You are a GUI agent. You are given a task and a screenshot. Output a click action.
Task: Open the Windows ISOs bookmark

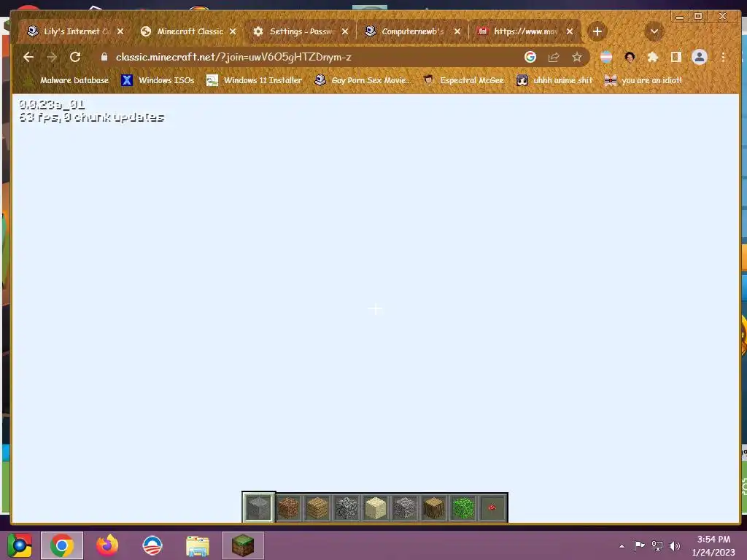tap(158, 80)
